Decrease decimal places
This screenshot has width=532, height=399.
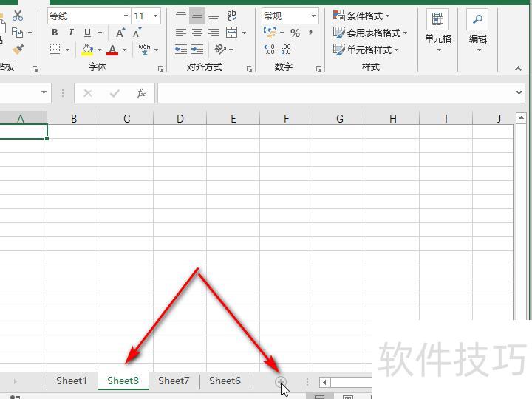286,50
